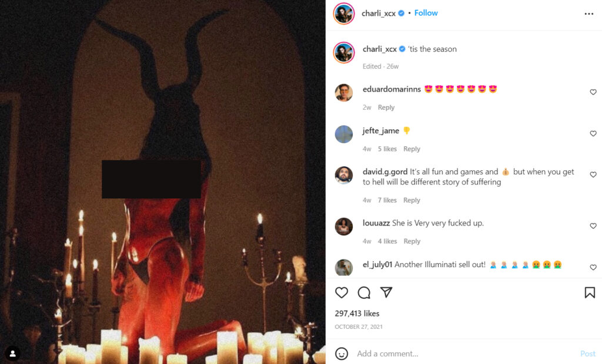Like the post with the heart icon

click(x=342, y=292)
